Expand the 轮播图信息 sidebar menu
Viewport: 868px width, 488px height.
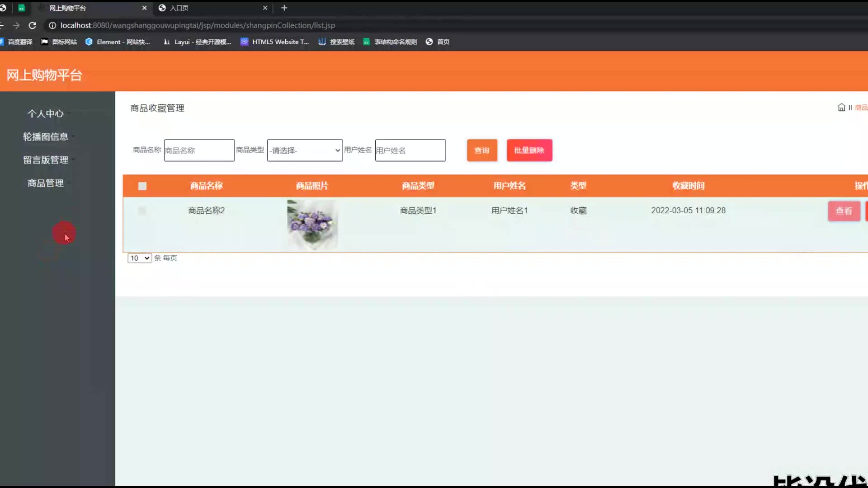(46, 136)
